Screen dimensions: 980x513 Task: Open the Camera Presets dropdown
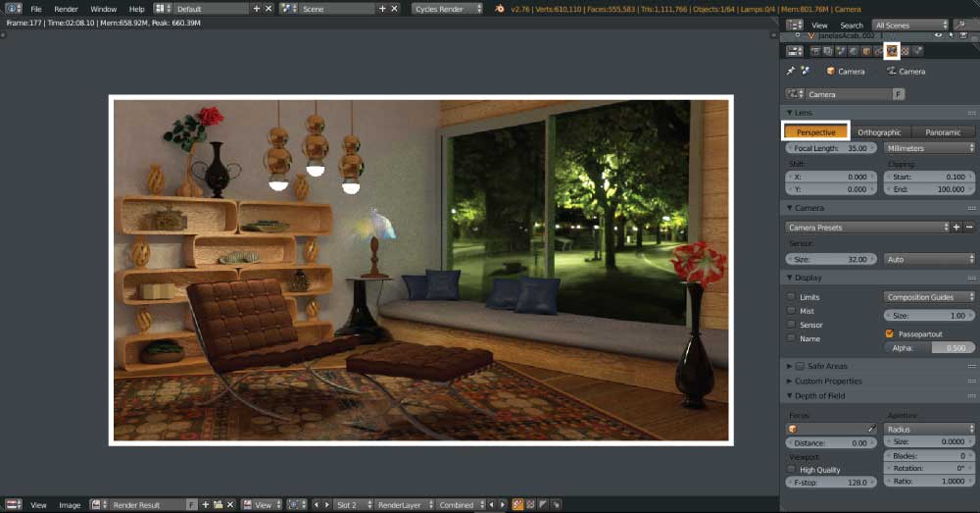(x=868, y=228)
